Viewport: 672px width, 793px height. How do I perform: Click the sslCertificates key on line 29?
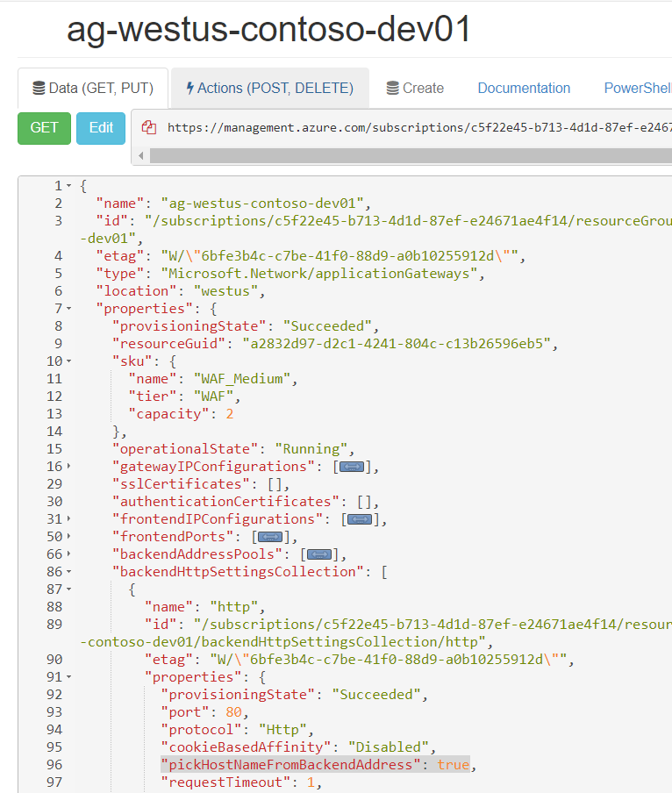point(181,484)
